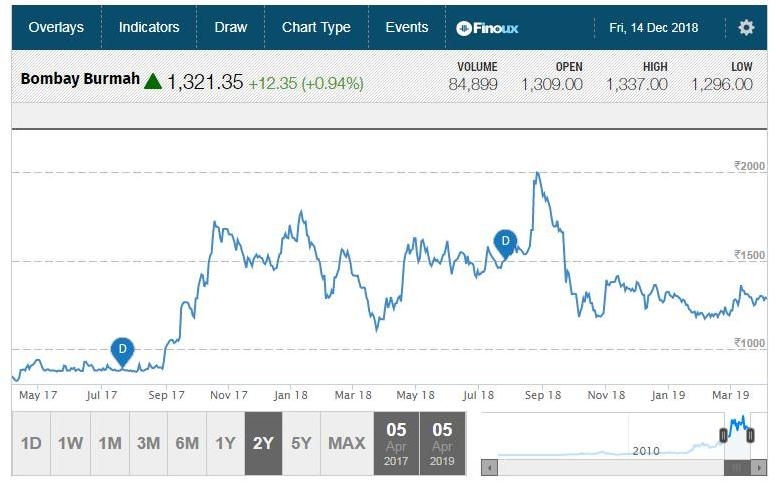The image size is (776, 489).
Task: Open the Overlays menu
Action: point(56,27)
